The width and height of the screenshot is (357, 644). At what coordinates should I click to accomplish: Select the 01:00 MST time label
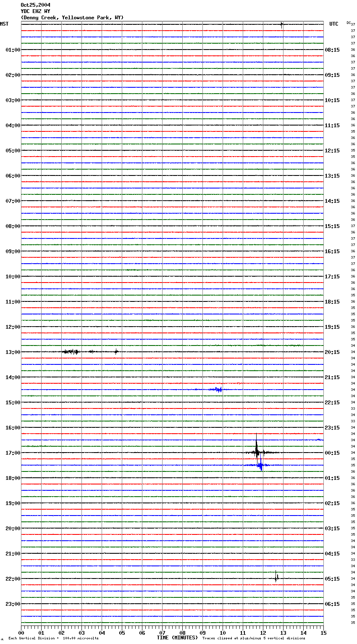click(x=13, y=50)
